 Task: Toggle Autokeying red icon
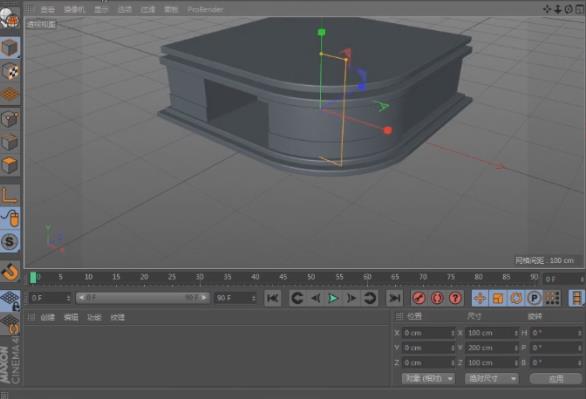(437, 298)
